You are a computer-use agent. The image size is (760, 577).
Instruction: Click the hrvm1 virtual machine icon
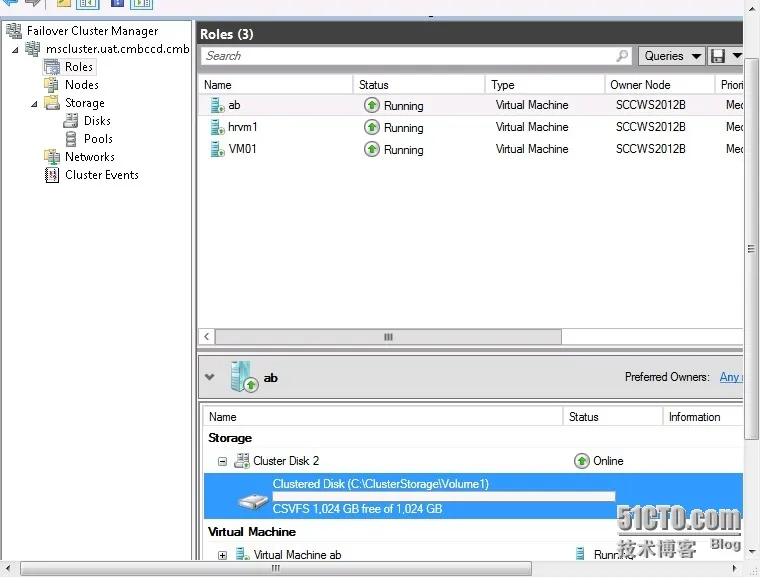217,127
